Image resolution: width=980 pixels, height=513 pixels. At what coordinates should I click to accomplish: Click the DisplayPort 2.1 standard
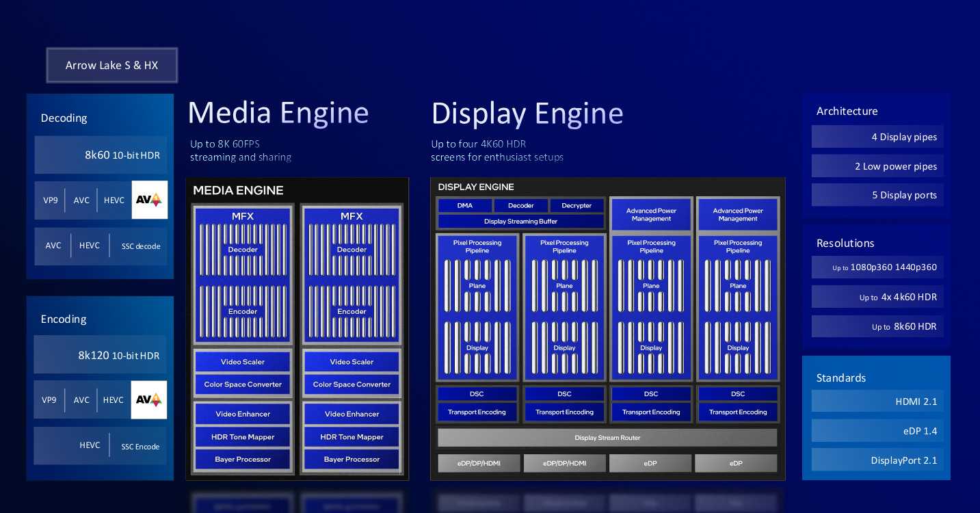tap(877, 460)
